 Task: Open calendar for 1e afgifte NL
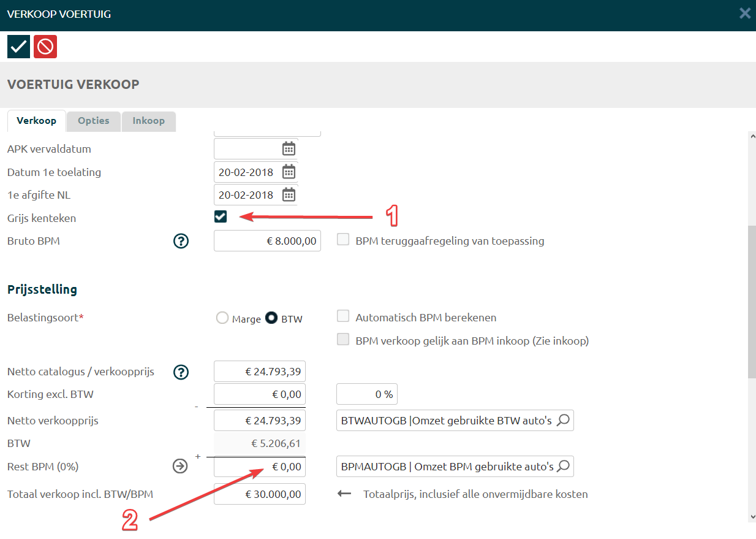[289, 195]
